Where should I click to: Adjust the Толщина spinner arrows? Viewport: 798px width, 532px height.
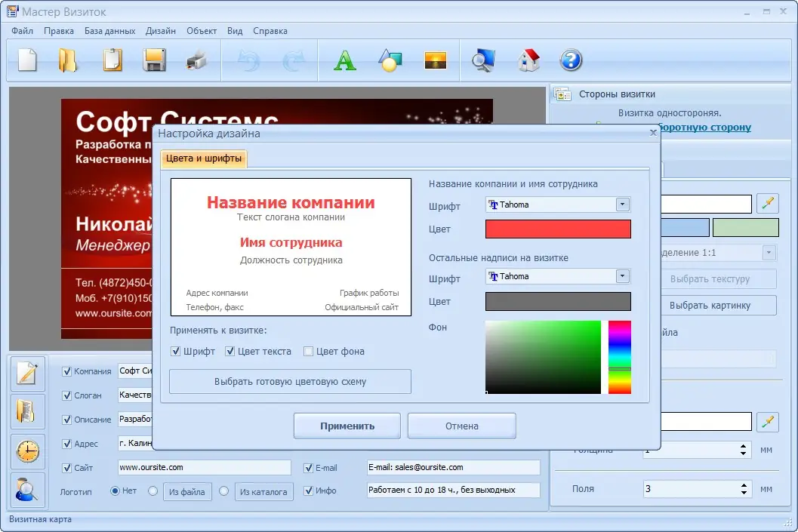744,450
